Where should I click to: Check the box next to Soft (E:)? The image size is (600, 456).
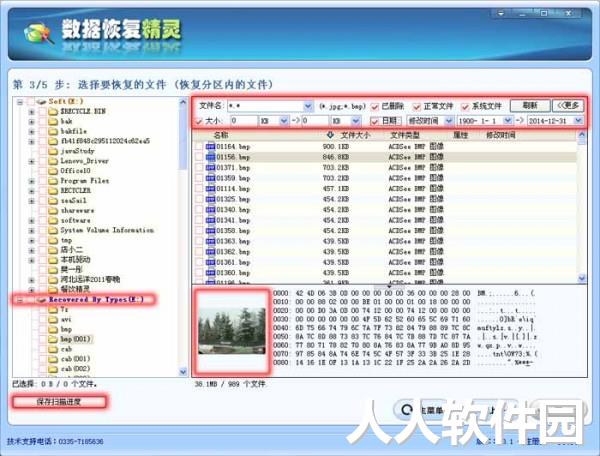point(30,102)
